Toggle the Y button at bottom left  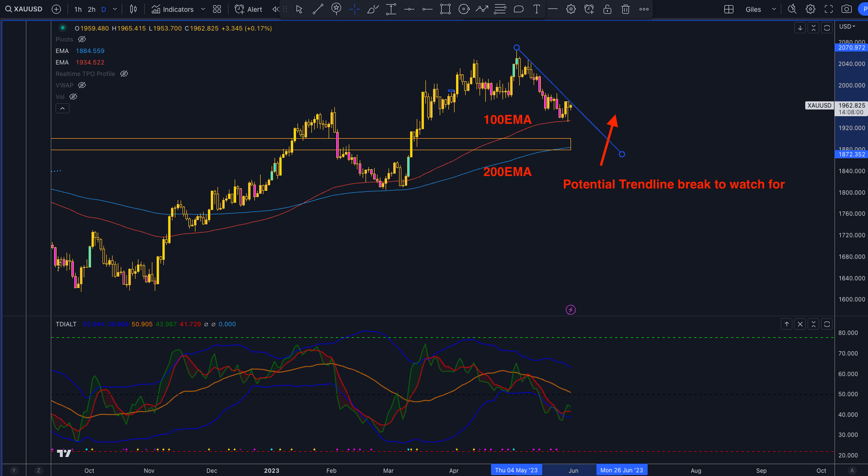[x=14, y=470]
